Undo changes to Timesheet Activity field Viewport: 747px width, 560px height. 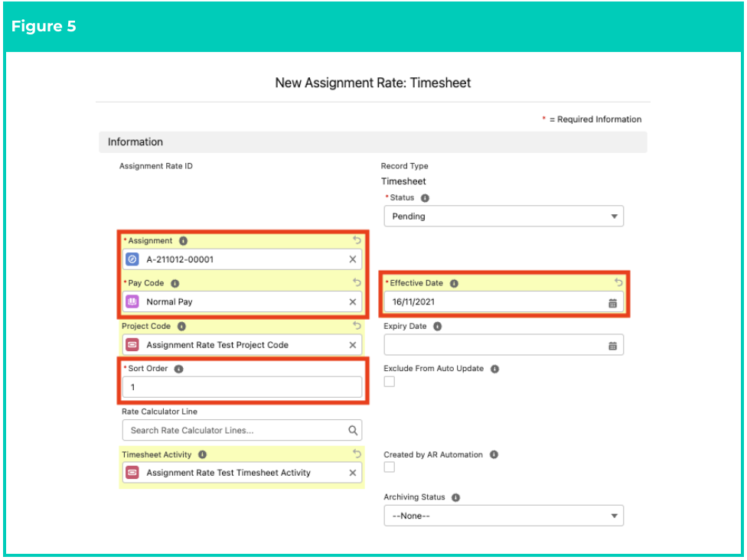click(357, 454)
